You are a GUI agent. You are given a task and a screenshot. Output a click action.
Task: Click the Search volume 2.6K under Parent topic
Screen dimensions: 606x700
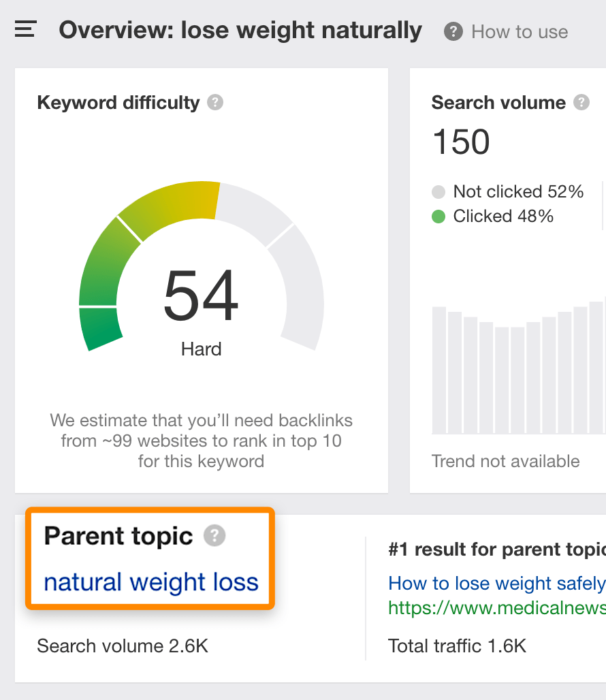(x=123, y=646)
